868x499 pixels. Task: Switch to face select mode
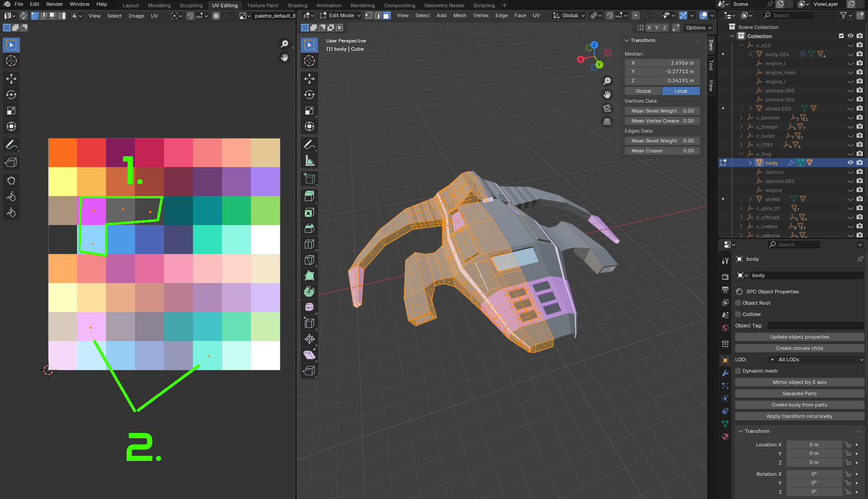[x=386, y=15]
